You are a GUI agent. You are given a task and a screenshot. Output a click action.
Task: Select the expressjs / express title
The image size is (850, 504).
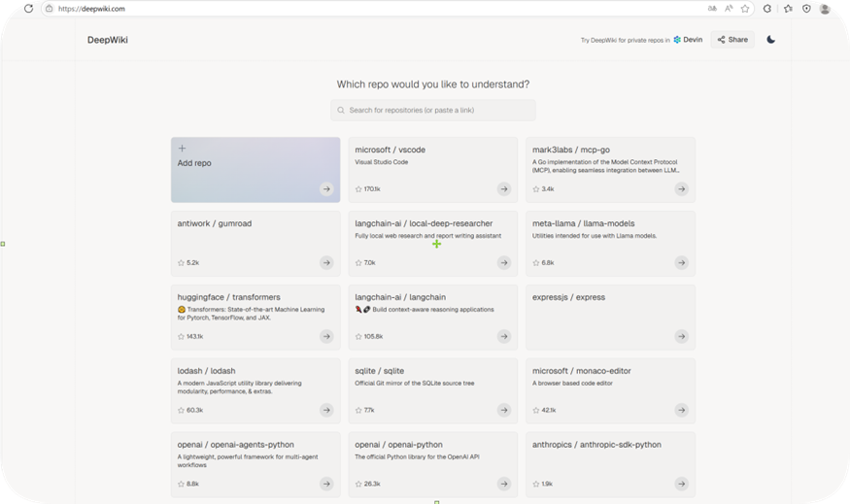pos(568,297)
